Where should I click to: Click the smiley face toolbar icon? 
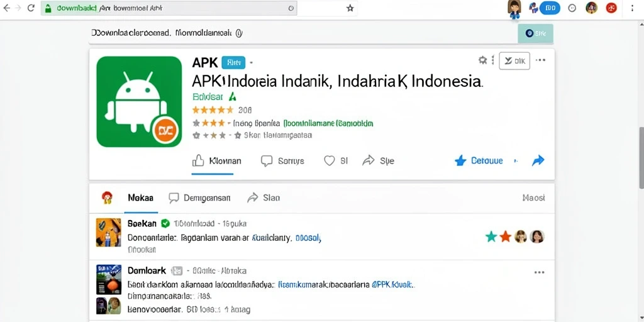point(572,8)
